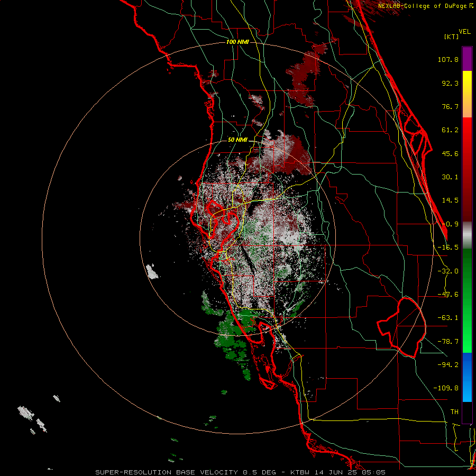Click the TH label on legend
The image size is (476, 476).
(x=454, y=412)
